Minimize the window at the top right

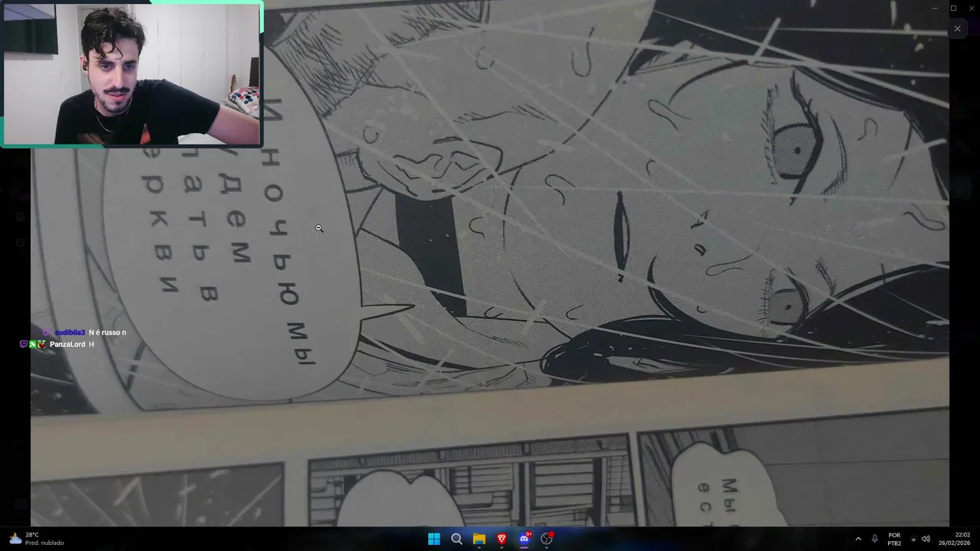934,8
